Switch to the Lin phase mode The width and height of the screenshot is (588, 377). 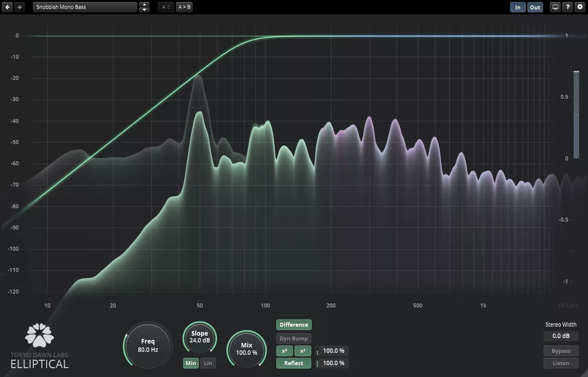click(208, 363)
